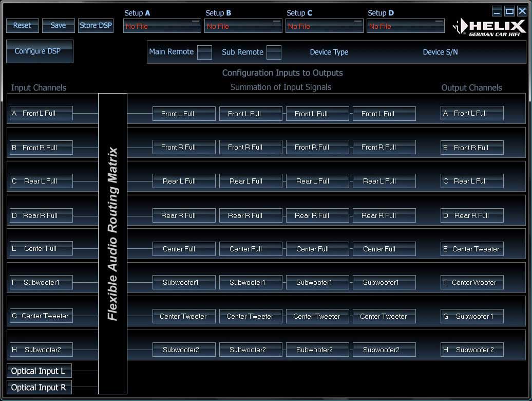Select output channel E Center Tweeter
This screenshot has width=532, height=401.
click(x=472, y=249)
